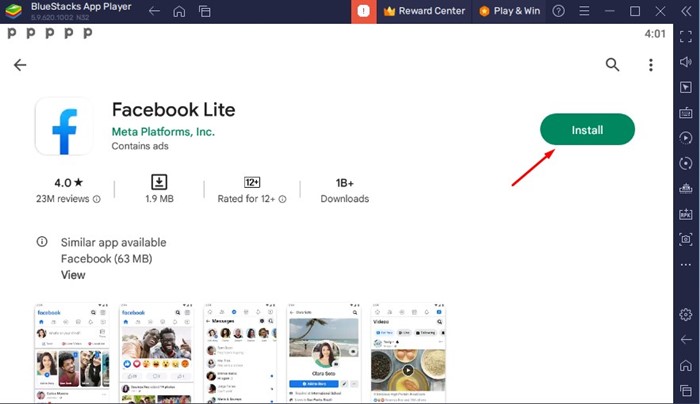Click the 1B+ Downloads stat
Viewport: 700px width, 404px height.
pyautogui.click(x=345, y=191)
